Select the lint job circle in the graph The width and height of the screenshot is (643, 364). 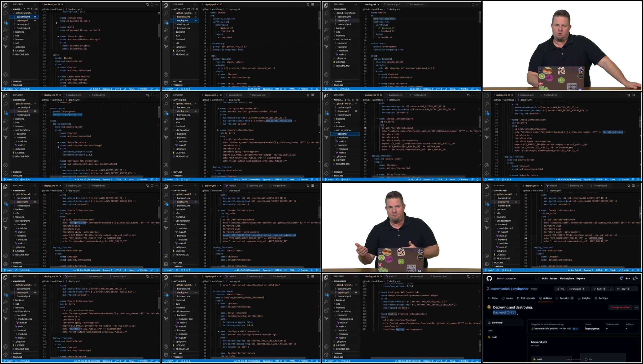(x=586, y=359)
